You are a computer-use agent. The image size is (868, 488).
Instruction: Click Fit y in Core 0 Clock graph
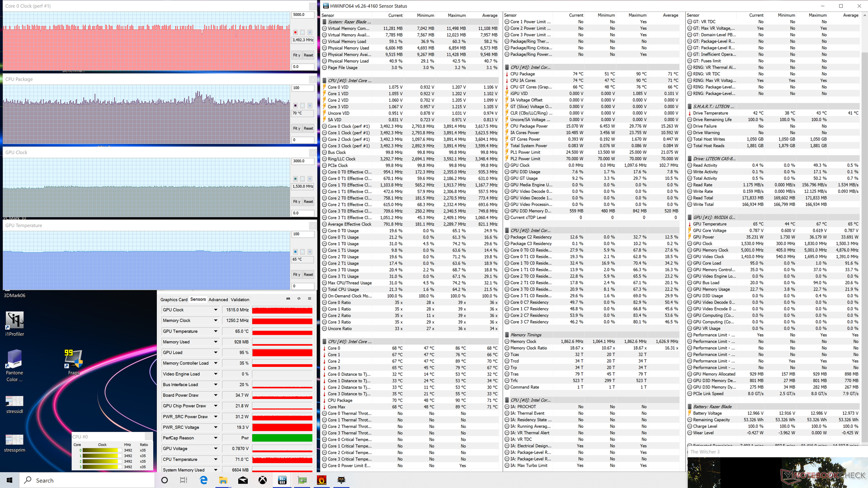tap(297, 55)
